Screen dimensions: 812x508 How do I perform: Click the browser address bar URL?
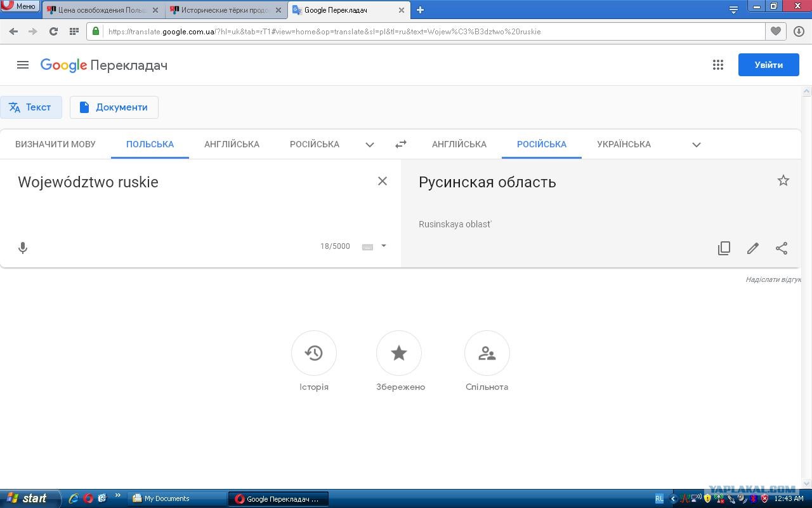324,31
